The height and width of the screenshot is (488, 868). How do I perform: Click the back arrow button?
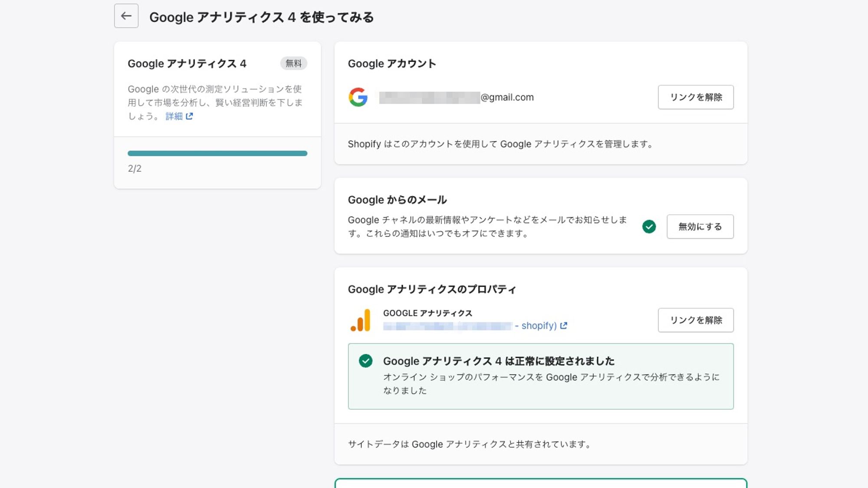(126, 16)
